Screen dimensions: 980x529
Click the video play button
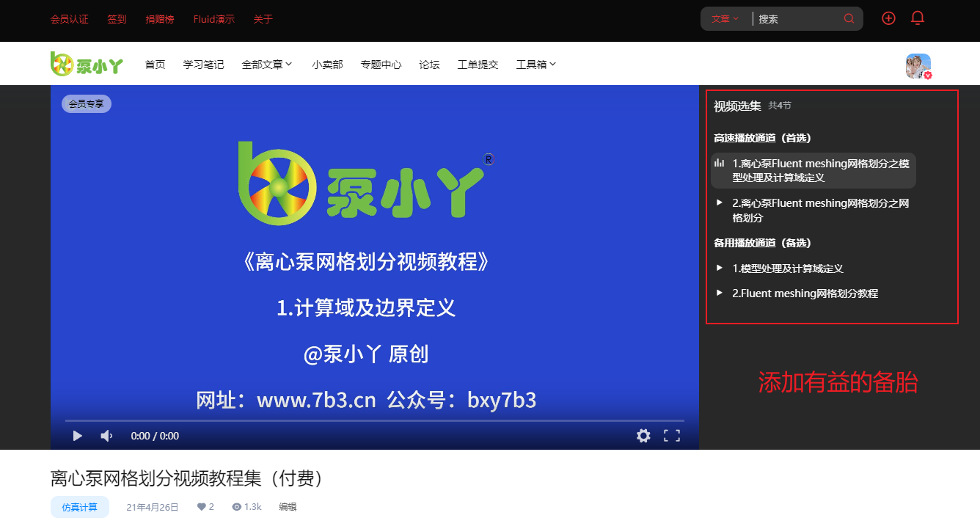(77, 436)
